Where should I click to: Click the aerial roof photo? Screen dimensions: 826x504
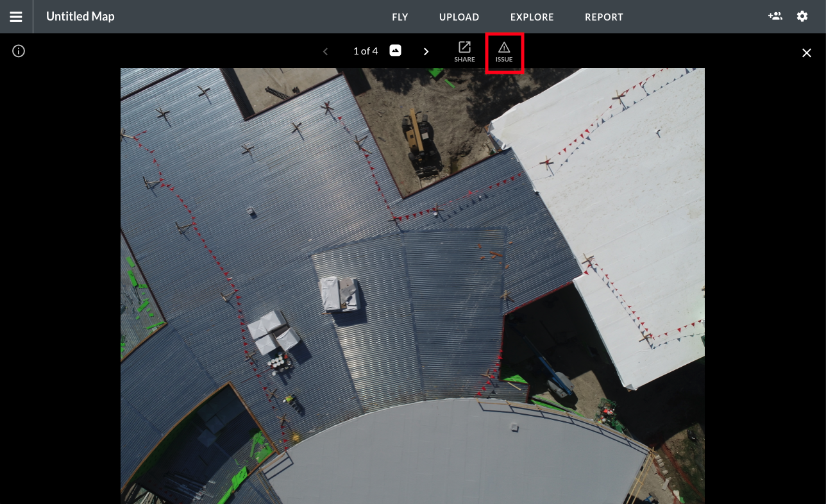pos(412,286)
